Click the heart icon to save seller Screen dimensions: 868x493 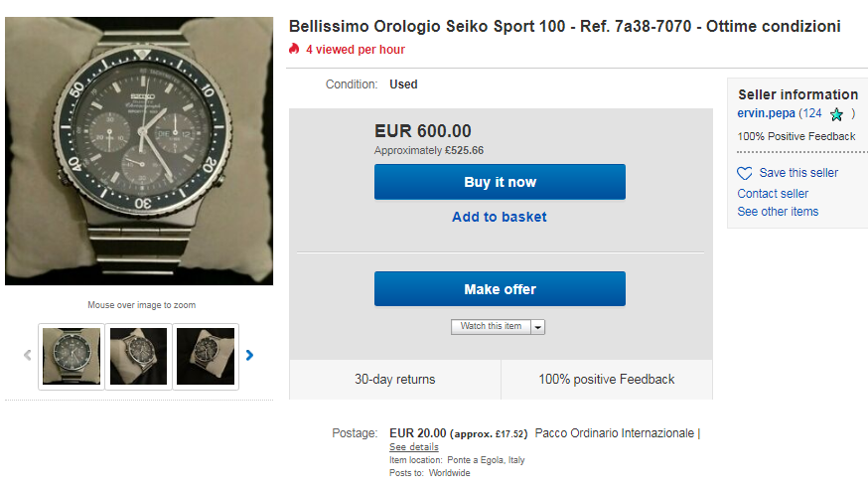pos(745,173)
